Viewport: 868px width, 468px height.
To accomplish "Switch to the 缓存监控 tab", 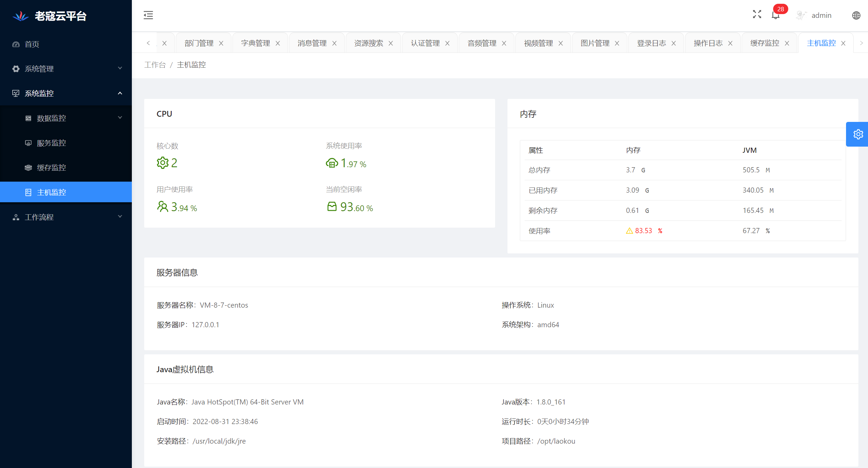I will click(764, 43).
